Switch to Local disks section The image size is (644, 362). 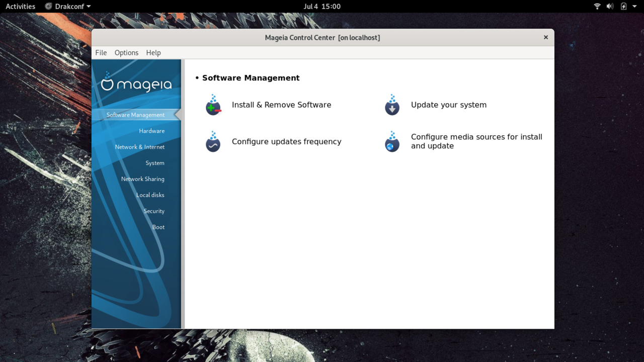(150, 195)
